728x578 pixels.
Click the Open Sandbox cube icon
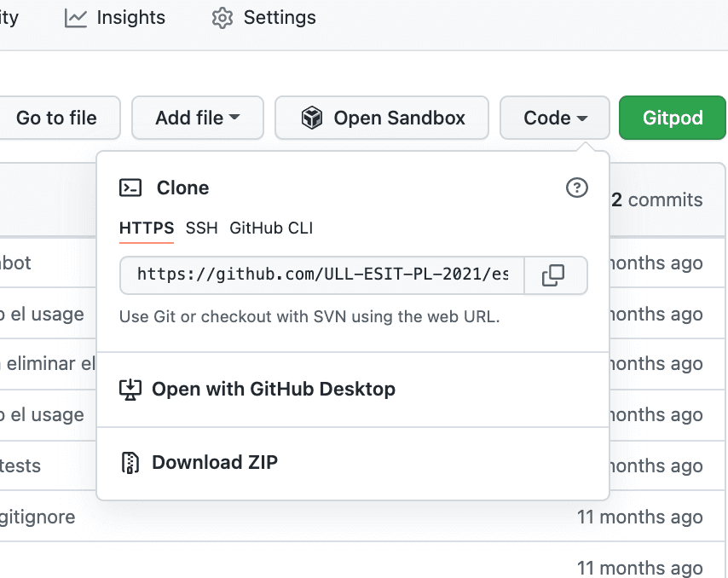(312, 118)
